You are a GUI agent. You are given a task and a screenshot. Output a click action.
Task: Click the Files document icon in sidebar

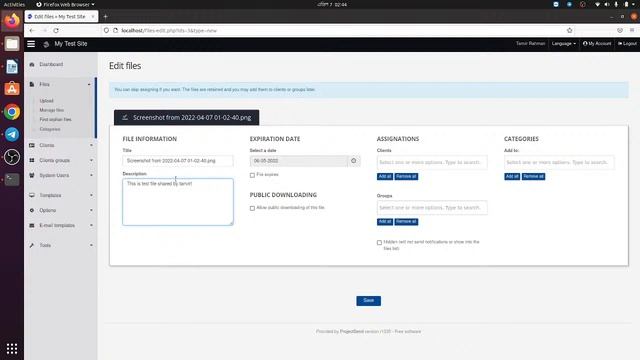(32, 84)
